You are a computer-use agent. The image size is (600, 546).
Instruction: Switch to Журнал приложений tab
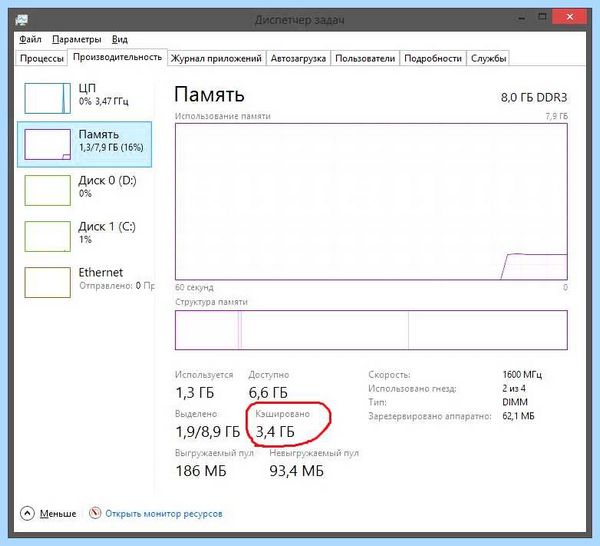point(216,59)
